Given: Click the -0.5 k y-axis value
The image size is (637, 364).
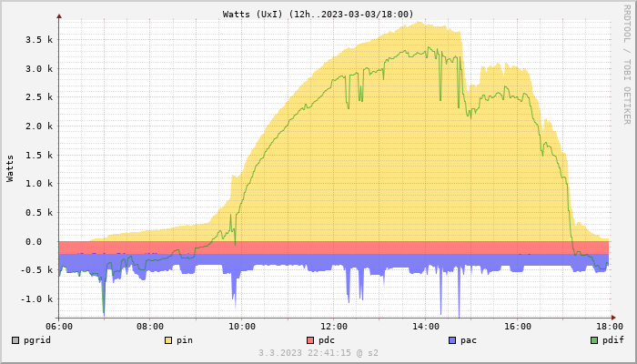Looking at the screenshot, I should pyautogui.click(x=36, y=270).
